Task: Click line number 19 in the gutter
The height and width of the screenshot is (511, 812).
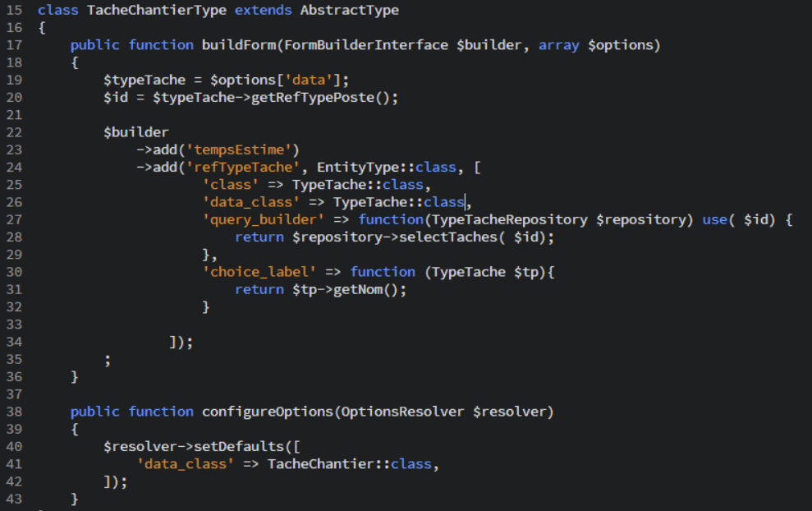Action: click(14, 79)
